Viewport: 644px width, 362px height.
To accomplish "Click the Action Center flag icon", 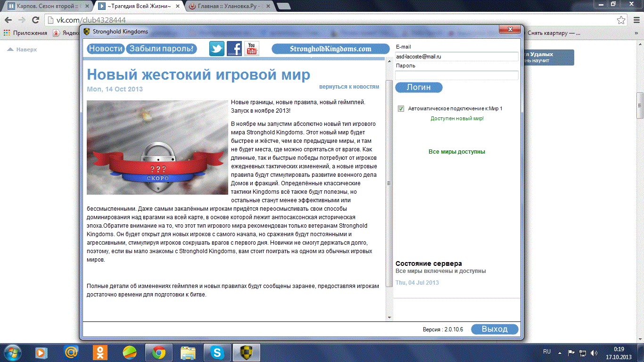I will (571, 352).
